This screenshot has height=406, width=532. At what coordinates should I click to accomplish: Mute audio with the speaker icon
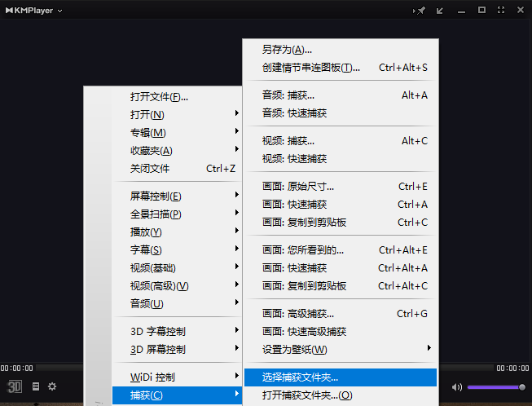click(x=457, y=387)
